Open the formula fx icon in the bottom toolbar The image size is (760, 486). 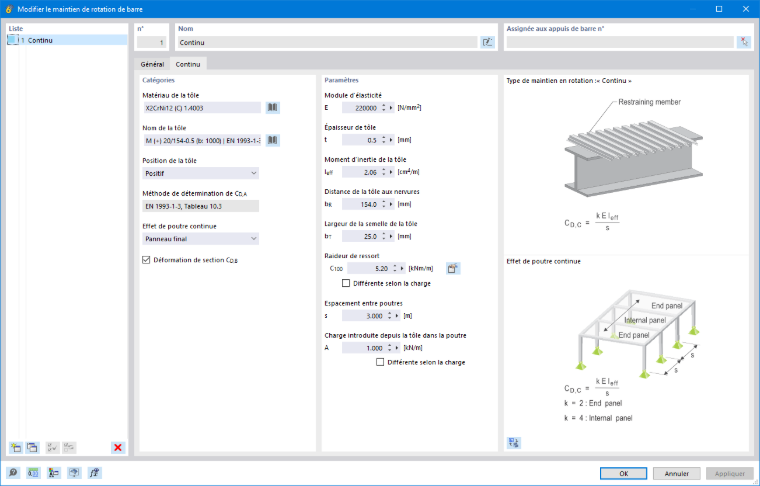coord(94,473)
